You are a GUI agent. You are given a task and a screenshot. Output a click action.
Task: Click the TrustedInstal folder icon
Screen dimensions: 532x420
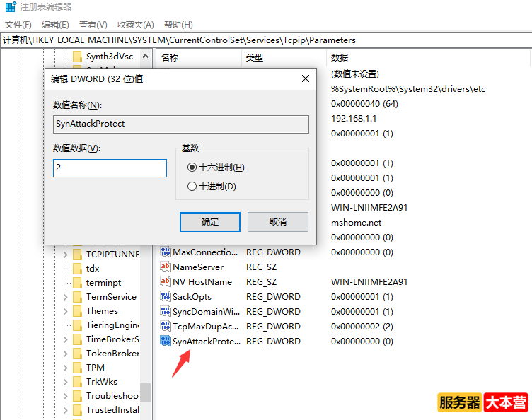click(x=77, y=410)
